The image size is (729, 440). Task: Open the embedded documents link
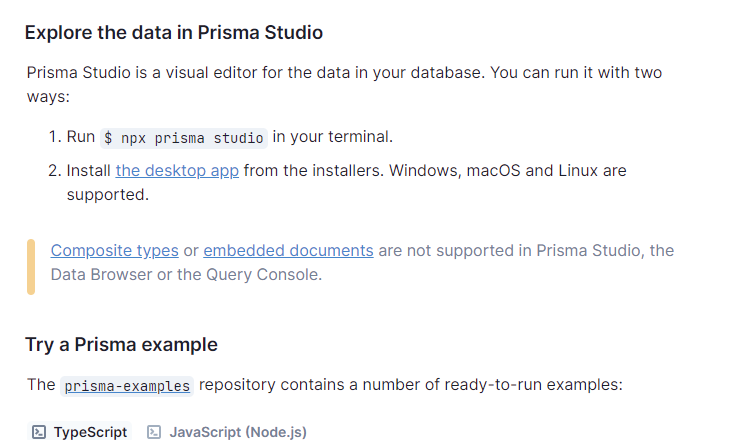(288, 250)
